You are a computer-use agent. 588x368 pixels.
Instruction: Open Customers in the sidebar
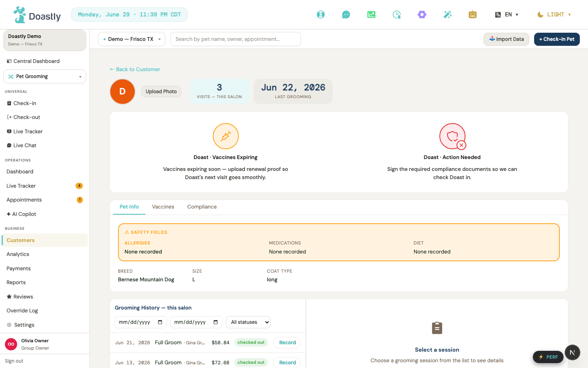tap(45, 240)
